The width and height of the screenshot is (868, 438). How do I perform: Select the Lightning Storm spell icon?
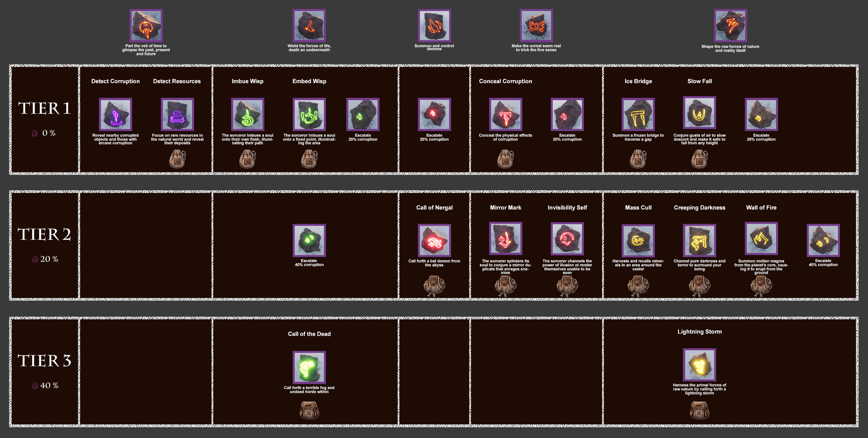(699, 365)
